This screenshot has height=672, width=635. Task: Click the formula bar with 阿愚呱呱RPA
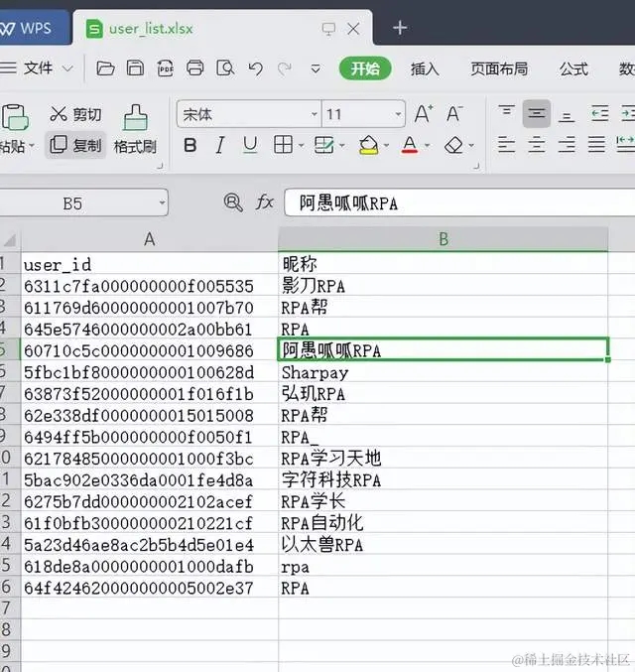(x=459, y=202)
